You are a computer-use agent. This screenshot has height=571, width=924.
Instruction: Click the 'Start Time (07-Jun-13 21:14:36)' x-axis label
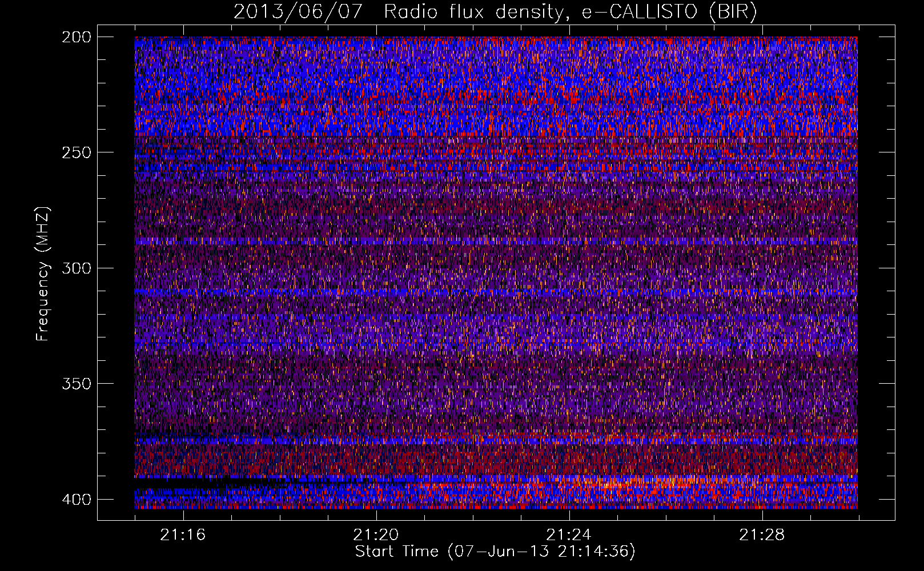[x=495, y=552]
